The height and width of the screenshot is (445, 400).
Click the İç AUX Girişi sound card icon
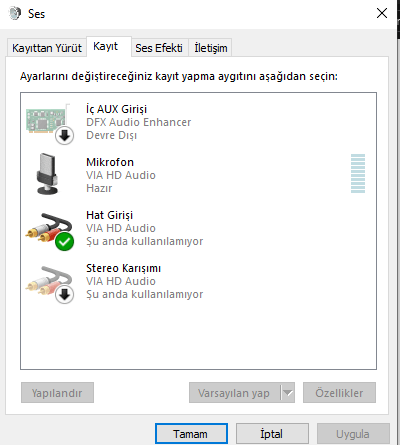pos(50,124)
